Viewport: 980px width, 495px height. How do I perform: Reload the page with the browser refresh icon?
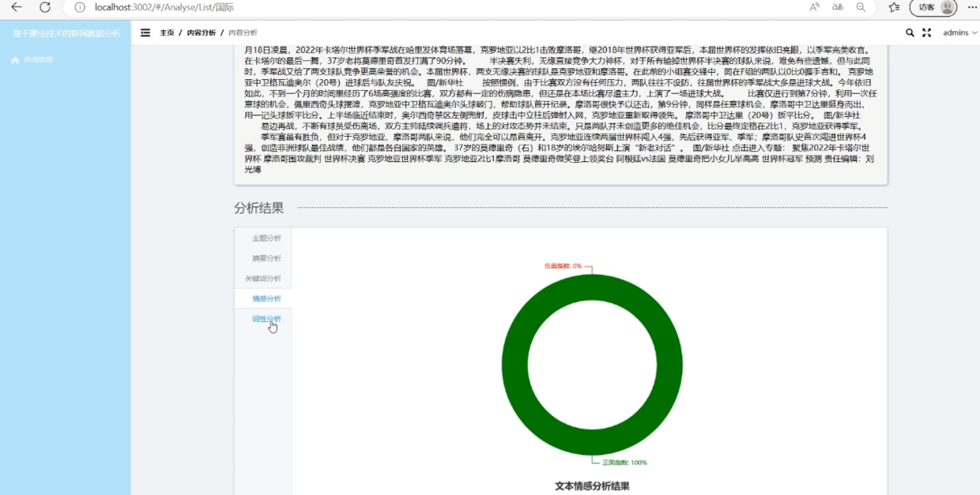pyautogui.click(x=45, y=7)
